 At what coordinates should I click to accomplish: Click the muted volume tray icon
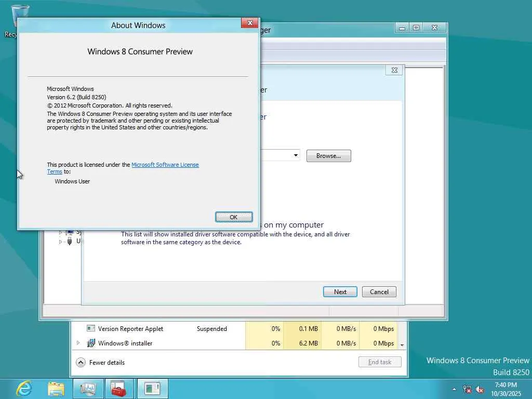pos(480,389)
